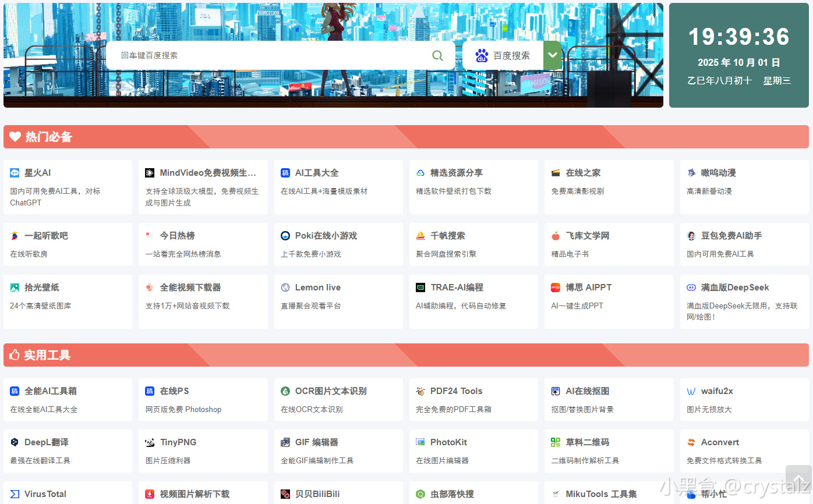Viewport: 813px width, 504px height.
Task: Click the Poki在线小游戏 icon
Action: click(x=285, y=236)
